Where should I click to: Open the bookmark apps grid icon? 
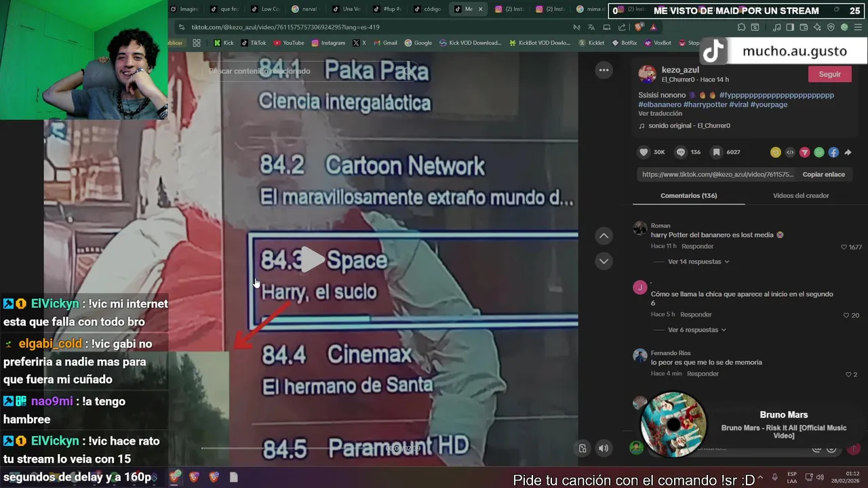click(x=197, y=43)
